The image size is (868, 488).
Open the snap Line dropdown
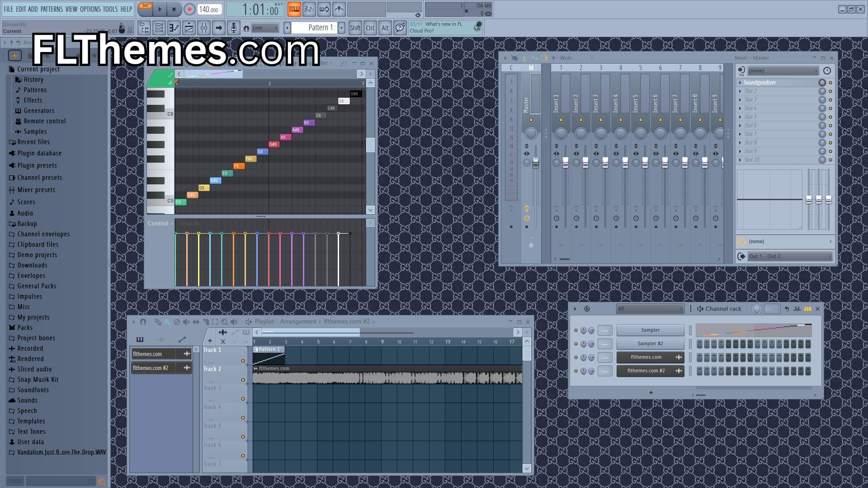tap(265, 28)
